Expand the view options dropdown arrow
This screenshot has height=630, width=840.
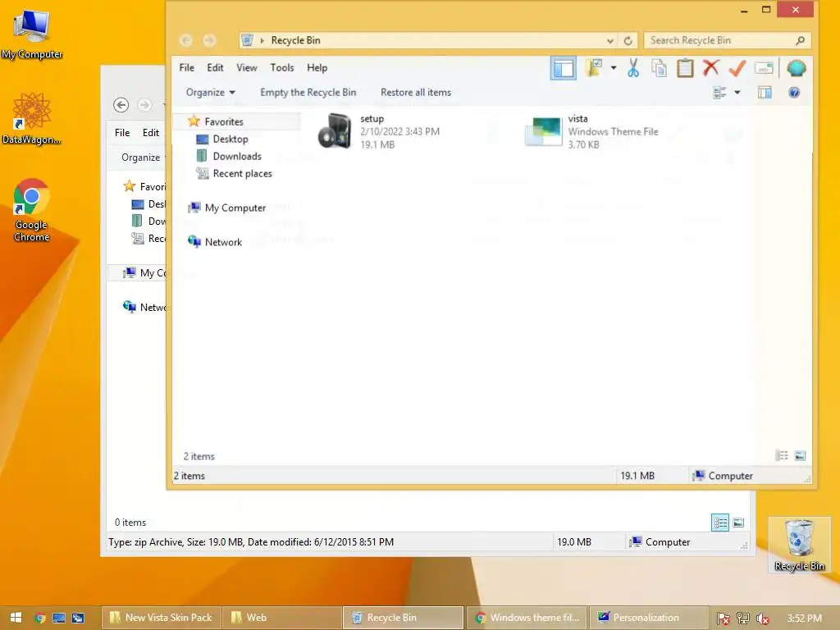click(x=737, y=93)
